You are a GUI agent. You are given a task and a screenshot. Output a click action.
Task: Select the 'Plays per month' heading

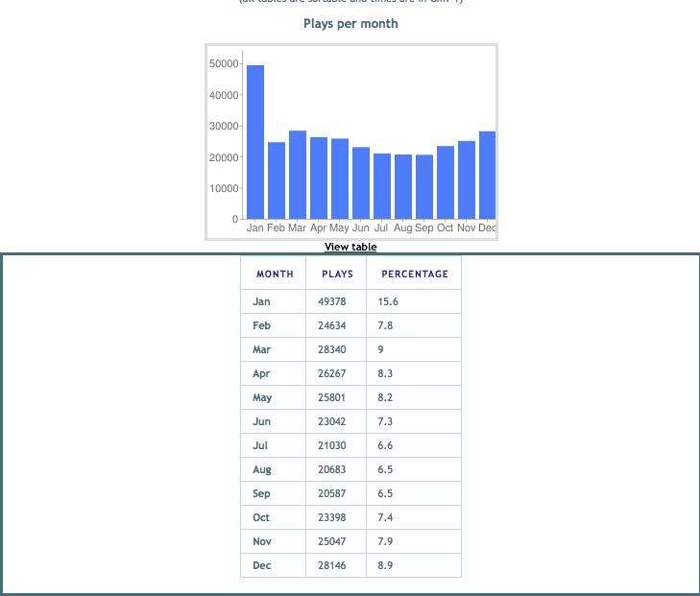[x=350, y=24]
